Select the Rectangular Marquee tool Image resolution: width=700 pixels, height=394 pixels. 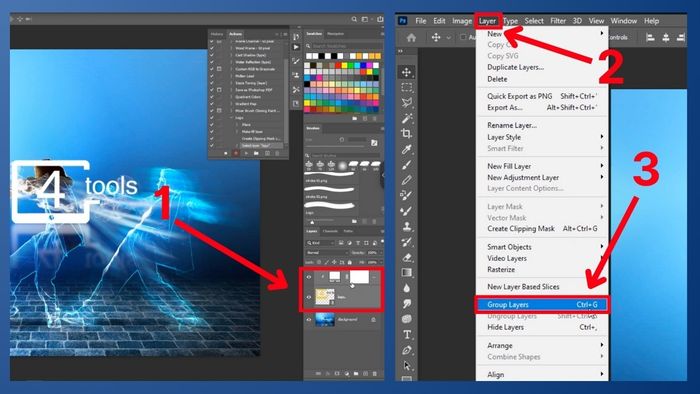click(x=406, y=87)
